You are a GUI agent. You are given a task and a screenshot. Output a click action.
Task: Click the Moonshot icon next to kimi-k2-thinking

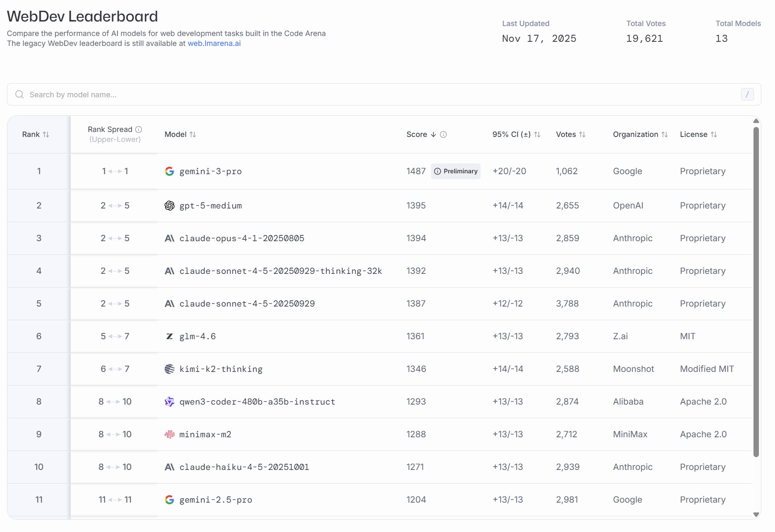point(169,369)
